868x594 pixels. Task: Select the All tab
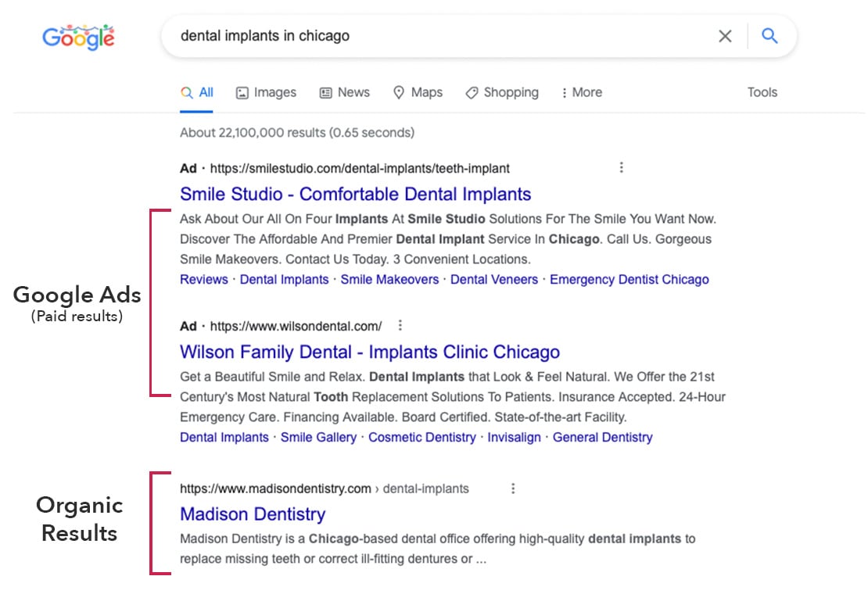tap(196, 93)
